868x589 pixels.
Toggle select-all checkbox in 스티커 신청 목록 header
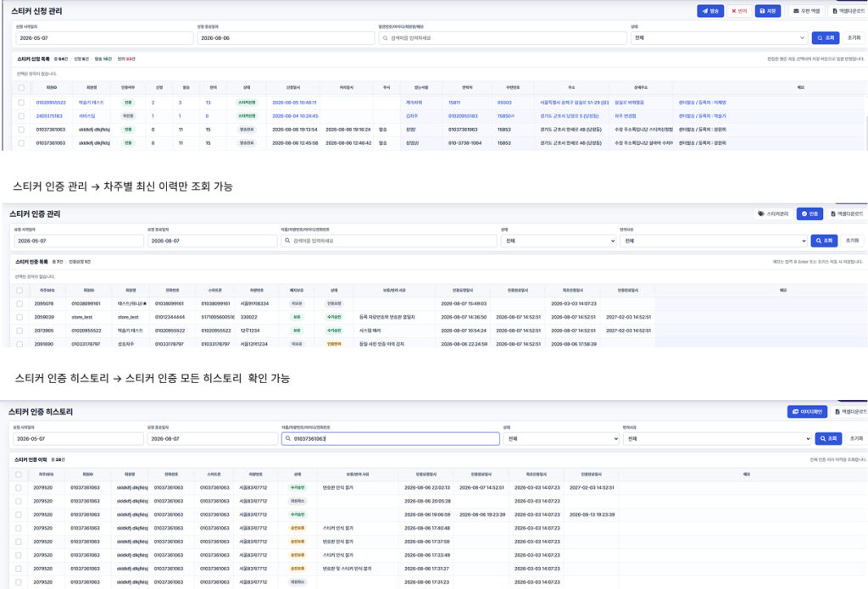[x=21, y=87]
